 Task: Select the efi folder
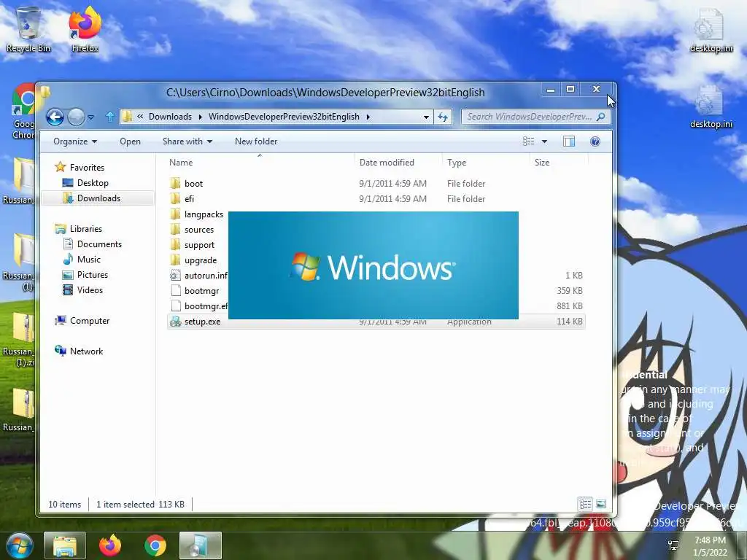[x=189, y=199]
